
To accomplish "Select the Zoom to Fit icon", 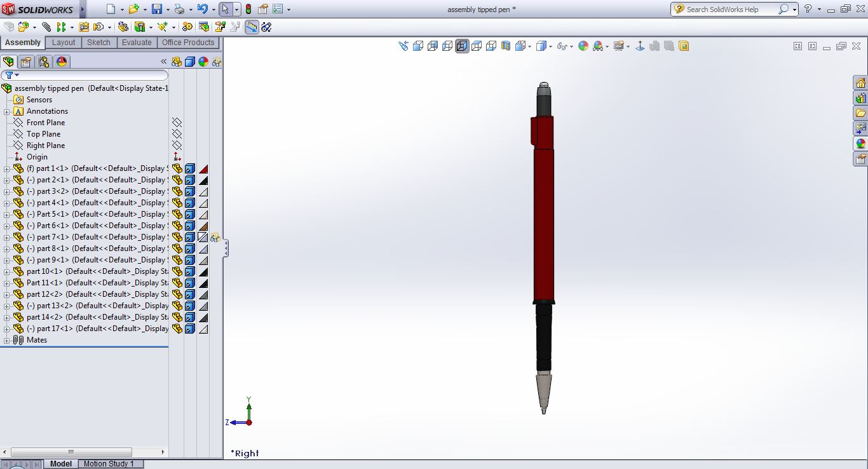I will pos(403,46).
